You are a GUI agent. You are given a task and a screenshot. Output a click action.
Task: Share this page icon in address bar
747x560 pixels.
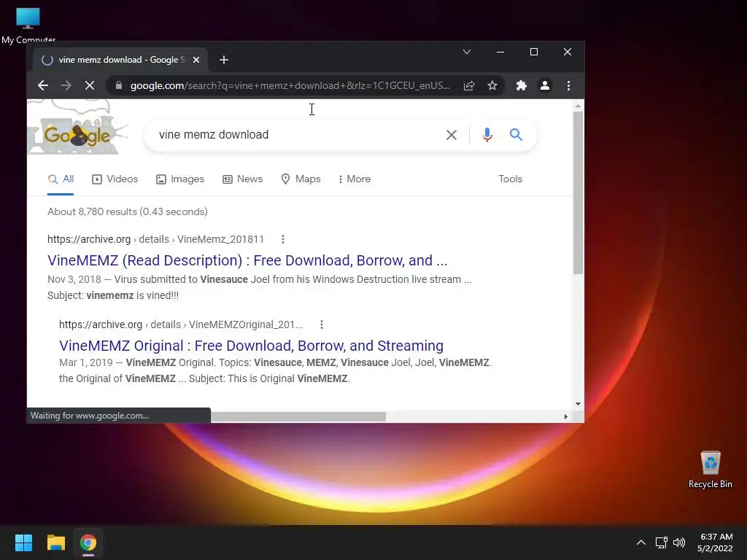(x=469, y=86)
